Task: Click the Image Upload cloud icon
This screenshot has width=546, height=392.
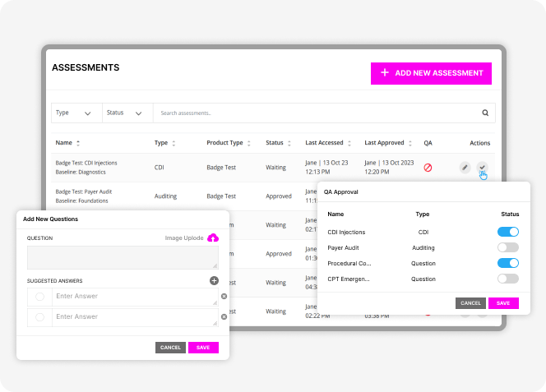Action: (213, 238)
